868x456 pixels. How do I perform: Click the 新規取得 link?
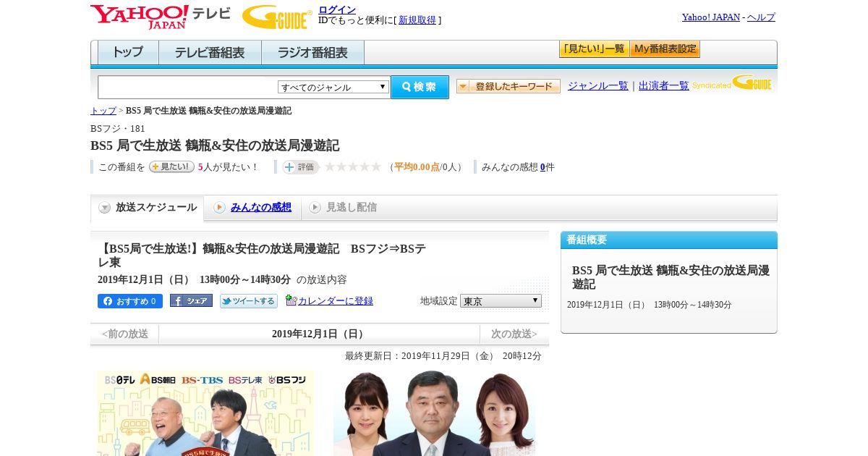[417, 20]
